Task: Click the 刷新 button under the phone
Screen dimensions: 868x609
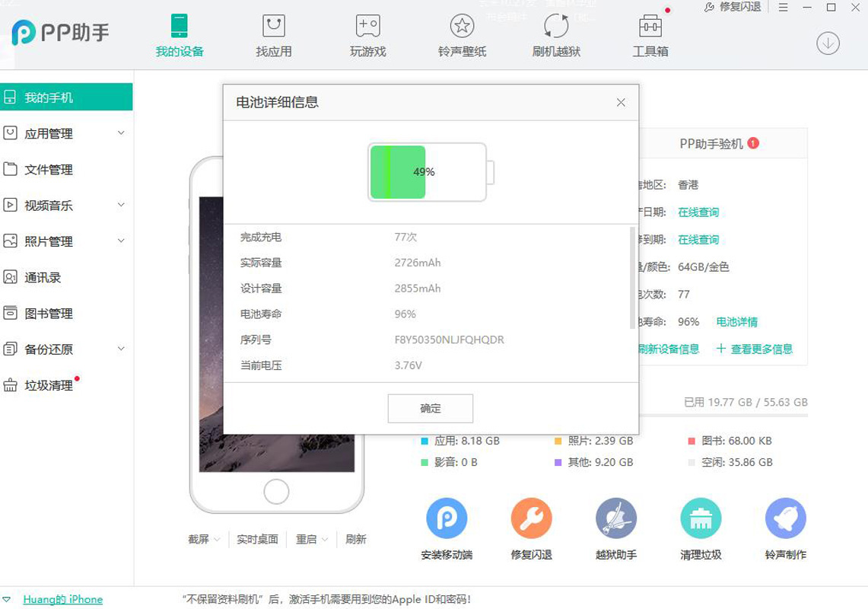Action: click(355, 539)
